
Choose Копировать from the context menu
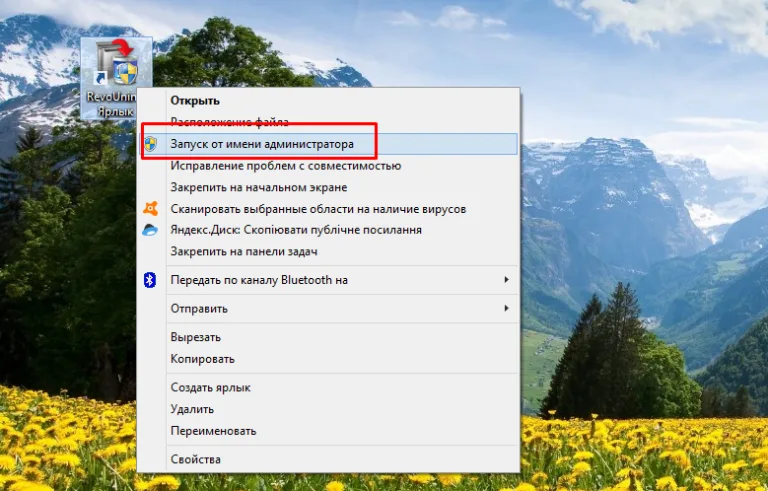pos(328,359)
